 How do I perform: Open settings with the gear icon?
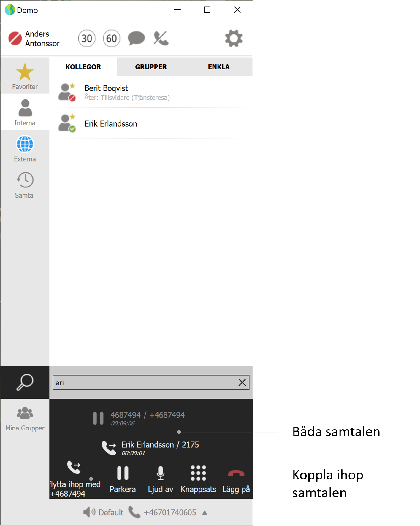234,38
